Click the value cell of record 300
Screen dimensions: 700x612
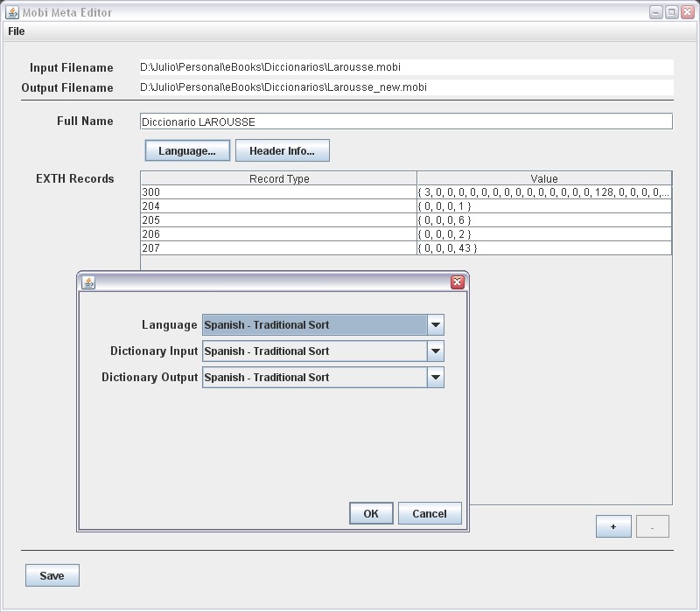[x=544, y=192]
